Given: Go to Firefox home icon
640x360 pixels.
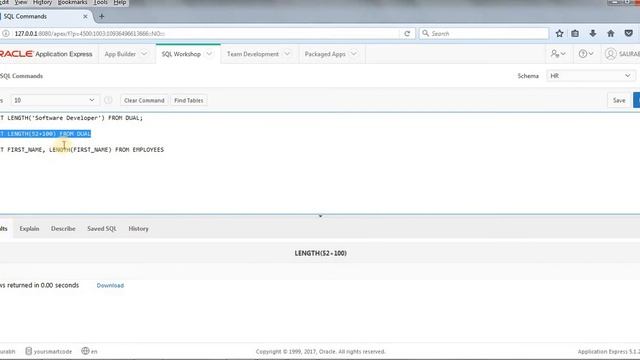Looking at the screenshot, I should [611, 33].
